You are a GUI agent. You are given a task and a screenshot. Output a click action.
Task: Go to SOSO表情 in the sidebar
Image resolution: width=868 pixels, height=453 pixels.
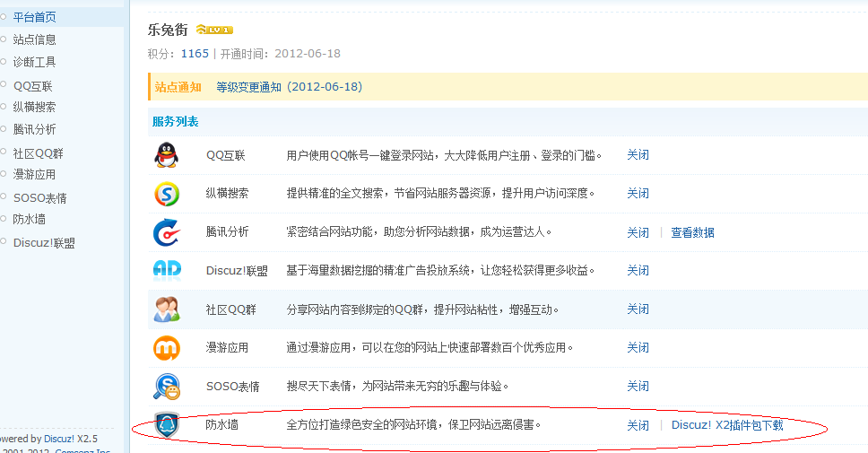39,197
